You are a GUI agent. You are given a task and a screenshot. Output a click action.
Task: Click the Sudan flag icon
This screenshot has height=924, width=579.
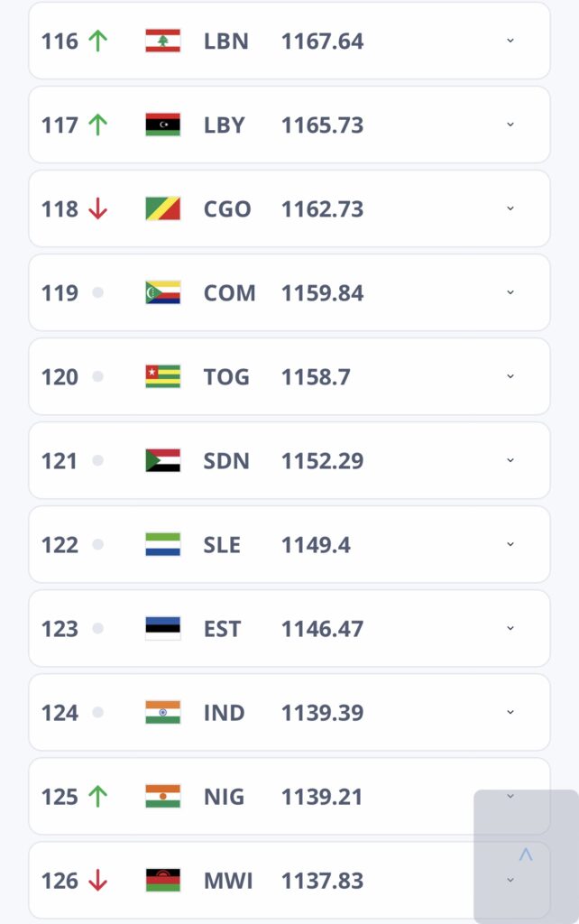tap(162, 460)
